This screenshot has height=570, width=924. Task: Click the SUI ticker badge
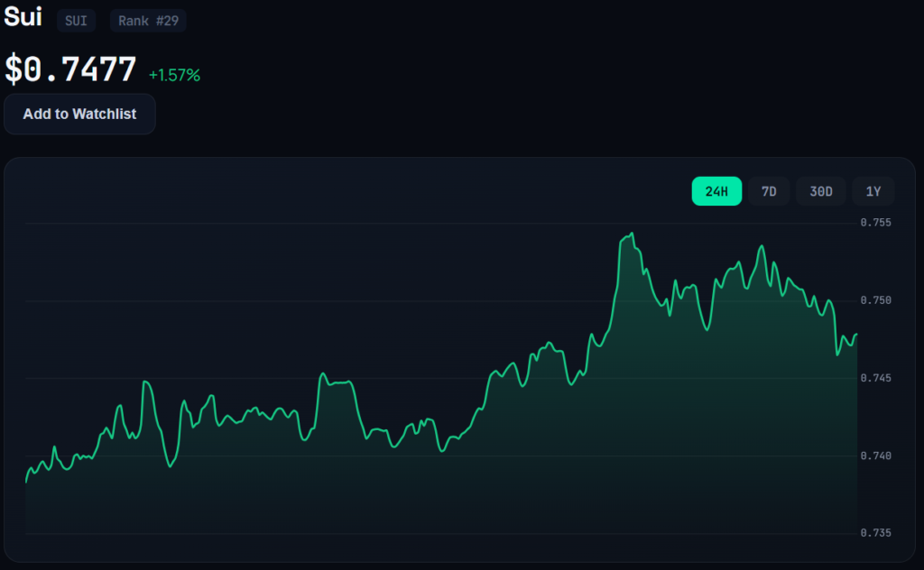(76, 21)
